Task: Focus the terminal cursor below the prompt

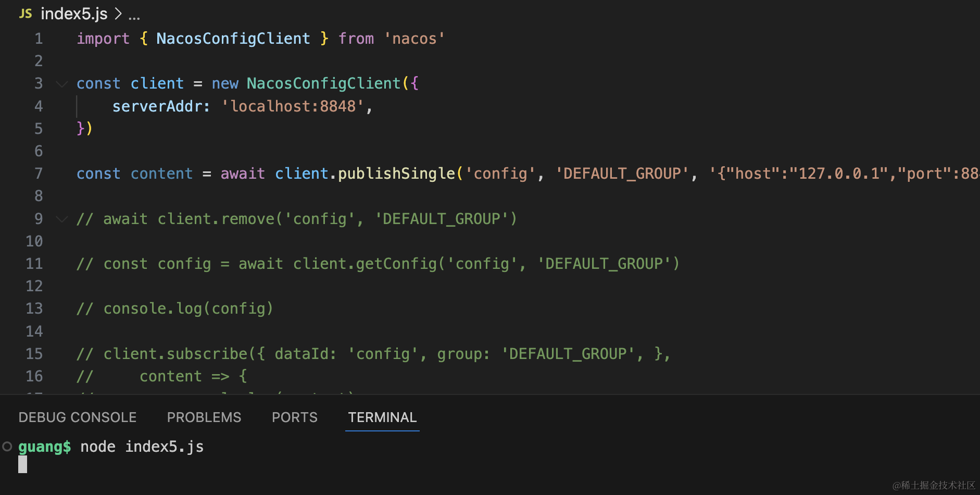Action: (x=23, y=464)
